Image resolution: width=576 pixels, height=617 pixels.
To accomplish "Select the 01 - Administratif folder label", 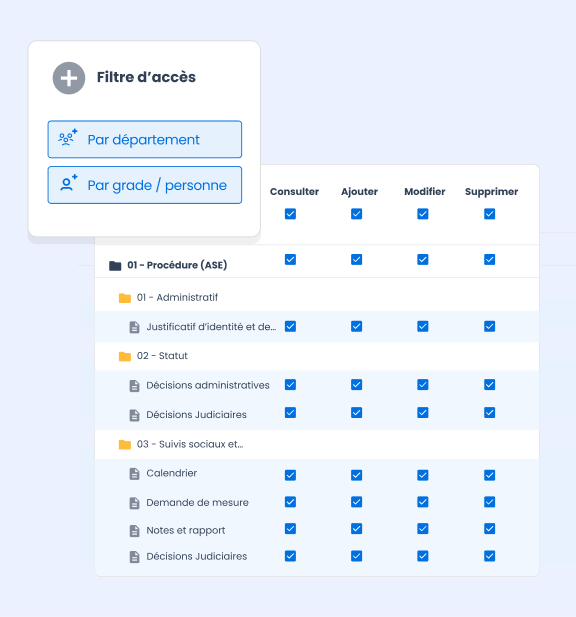I will pos(177,297).
